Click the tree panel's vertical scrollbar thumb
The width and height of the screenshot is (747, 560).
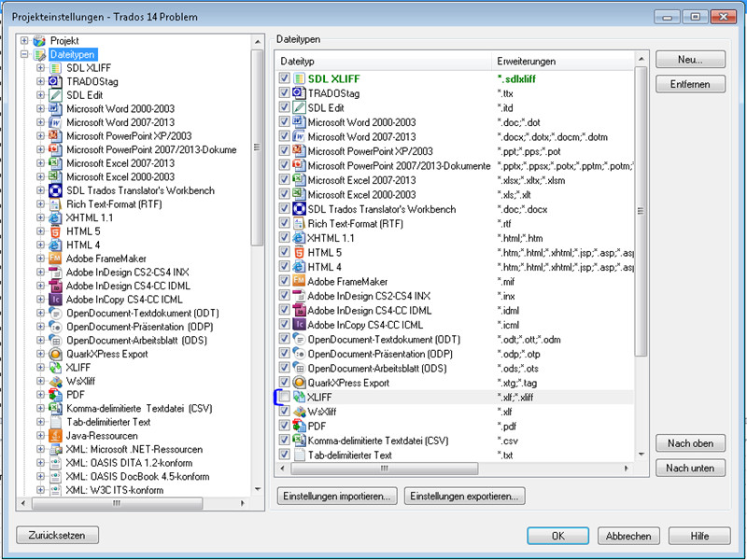258,147
